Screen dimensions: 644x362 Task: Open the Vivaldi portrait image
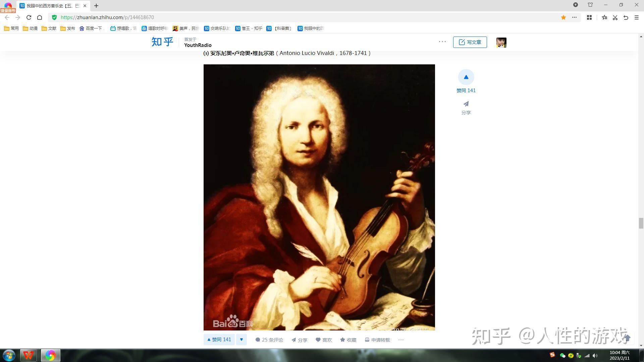[x=319, y=197]
